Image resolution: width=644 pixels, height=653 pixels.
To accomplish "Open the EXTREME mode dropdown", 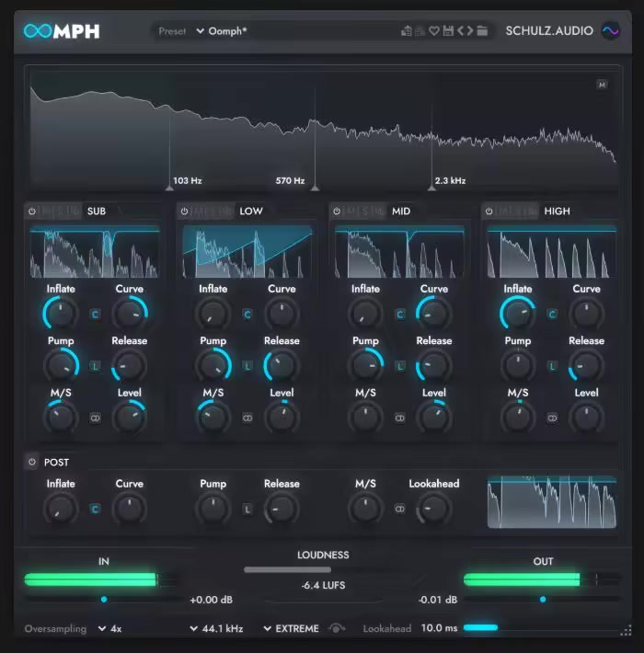I will click(291, 629).
